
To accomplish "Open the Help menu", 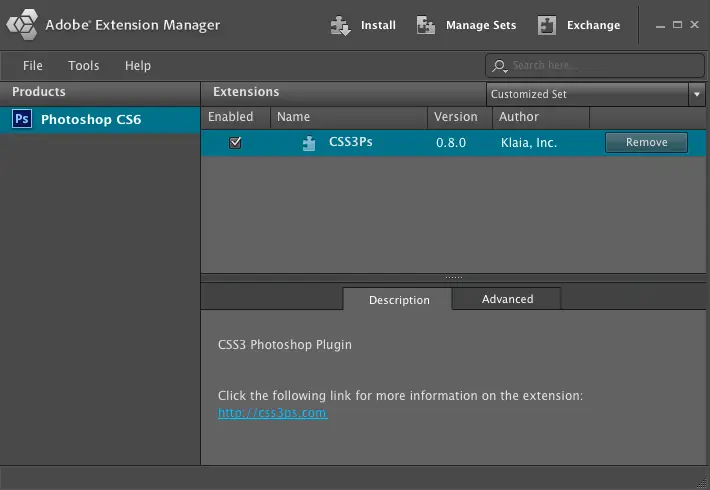I will [x=138, y=66].
